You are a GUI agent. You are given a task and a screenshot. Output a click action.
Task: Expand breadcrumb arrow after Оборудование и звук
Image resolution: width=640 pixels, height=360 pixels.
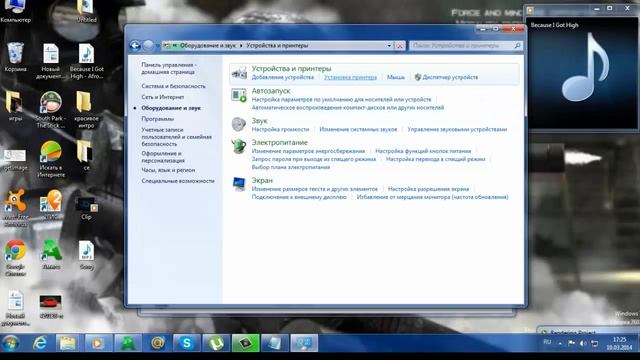click(x=241, y=46)
